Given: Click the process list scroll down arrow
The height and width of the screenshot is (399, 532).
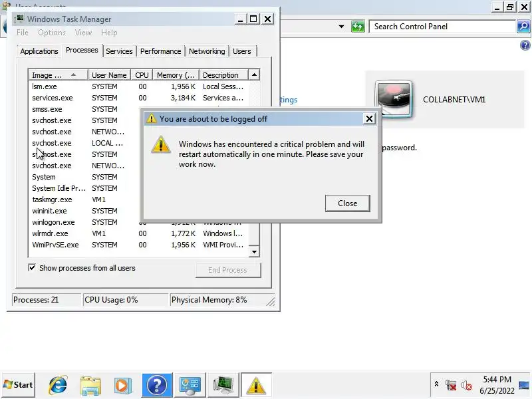Looking at the screenshot, I should tap(254, 252).
